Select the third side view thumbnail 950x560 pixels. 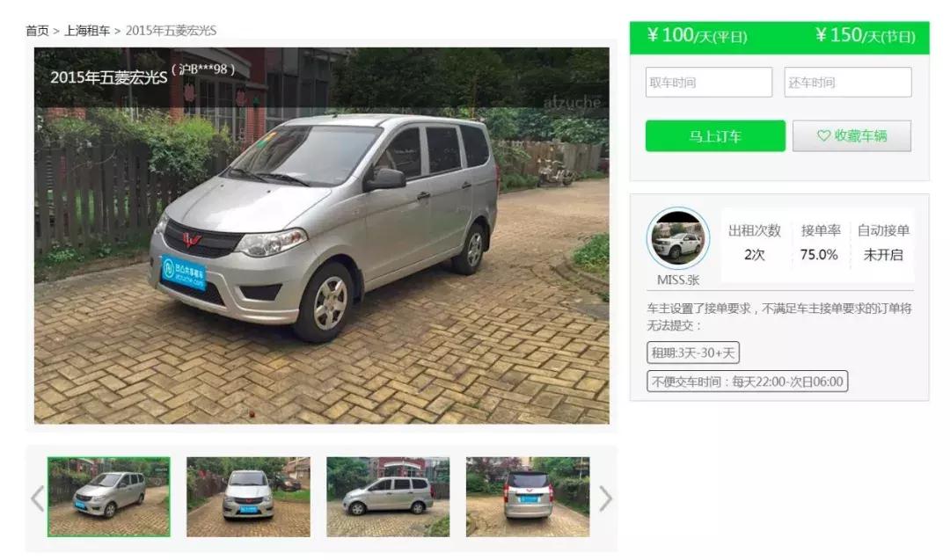click(x=389, y=497)
